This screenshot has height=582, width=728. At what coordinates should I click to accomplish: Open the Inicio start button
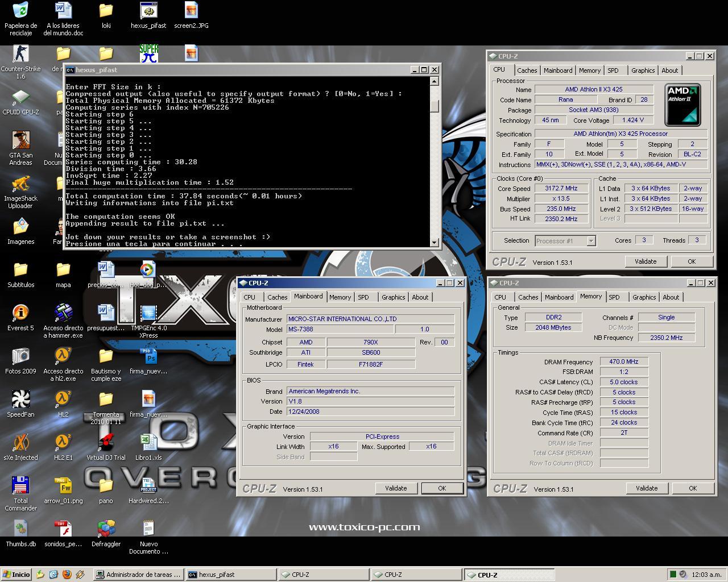tap(16, 575)
